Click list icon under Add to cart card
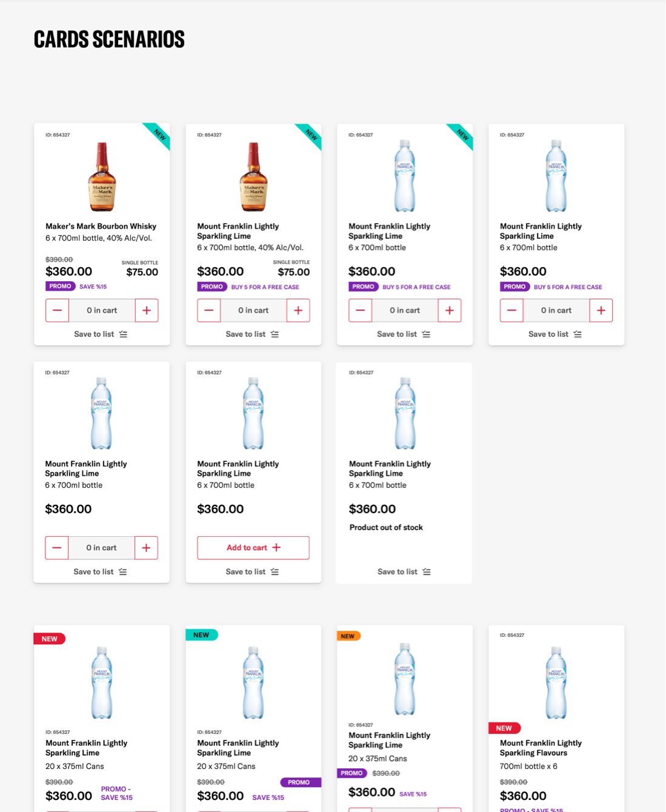Image resolution: width=666 pixels, height=812 pixels. [x=275, y=572]
